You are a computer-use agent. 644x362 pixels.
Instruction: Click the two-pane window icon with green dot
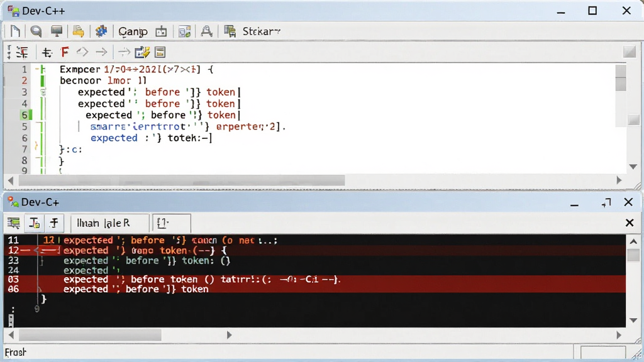184,31
